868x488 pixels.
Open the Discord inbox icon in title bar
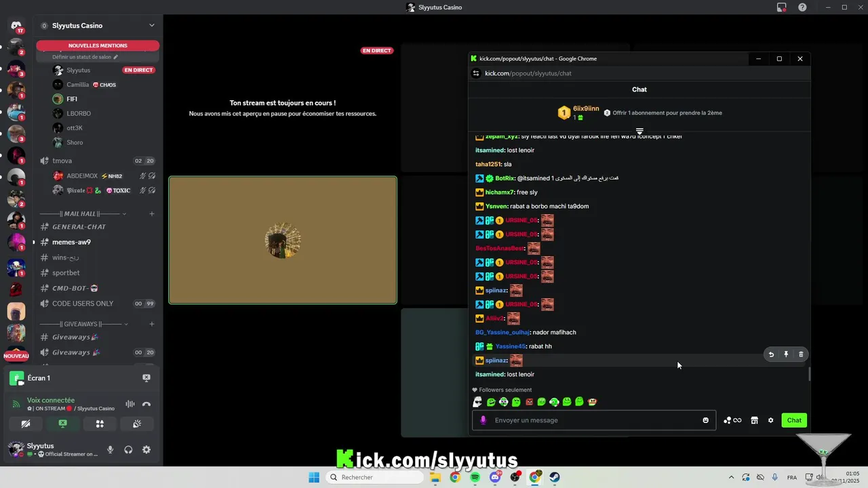click(782, 7)
